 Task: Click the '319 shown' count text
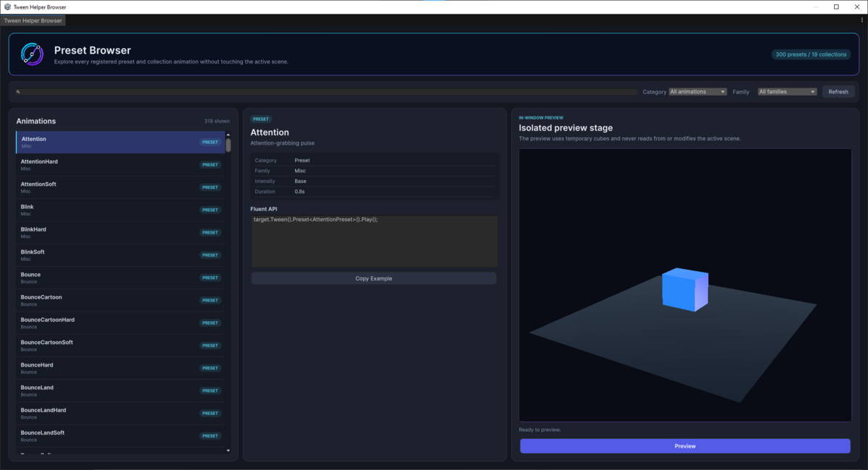[x=217, y=121]
